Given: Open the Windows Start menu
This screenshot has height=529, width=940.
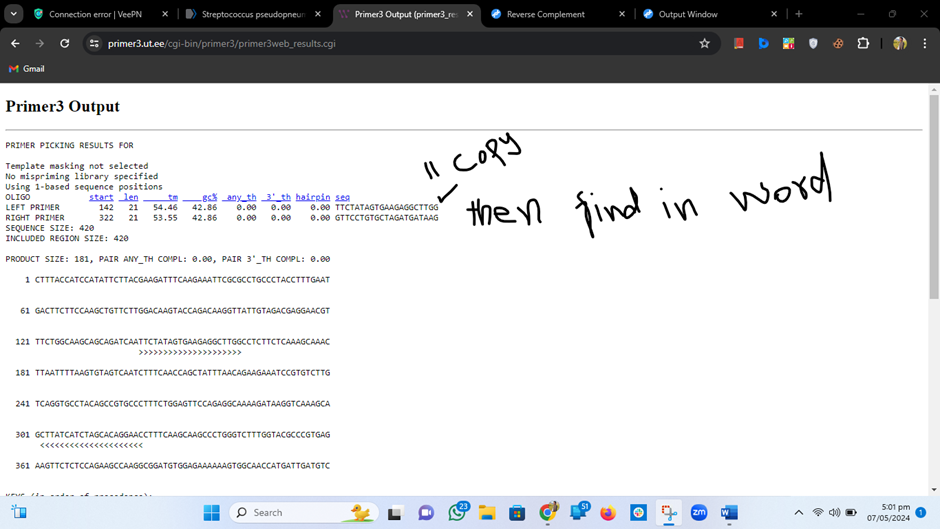Looking at the screenshot, I should coord(212,513).
